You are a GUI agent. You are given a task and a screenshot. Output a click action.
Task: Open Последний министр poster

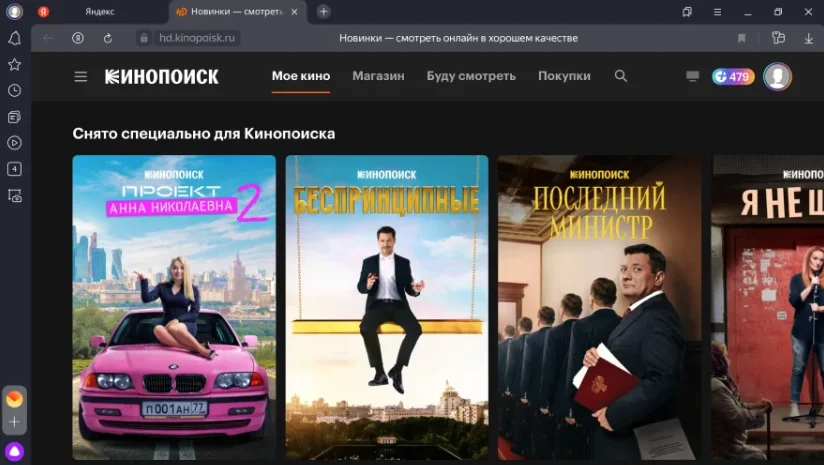tap(599, 307)
